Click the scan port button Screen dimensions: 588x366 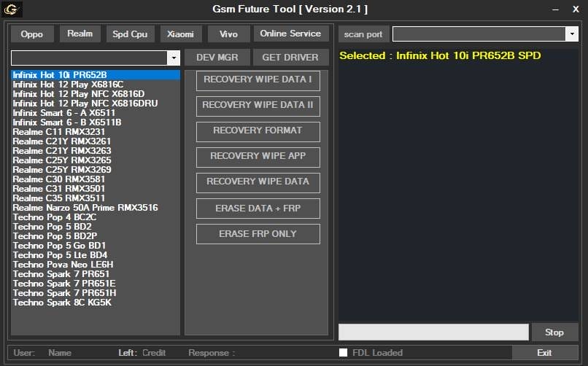363,34
